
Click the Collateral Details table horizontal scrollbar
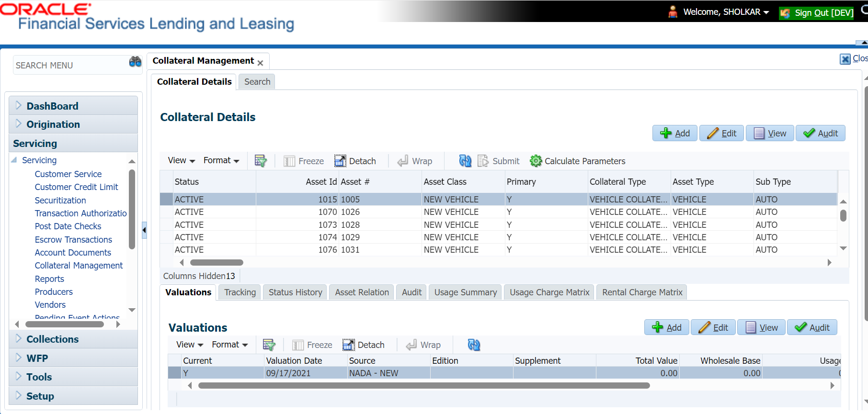point(217,262)
